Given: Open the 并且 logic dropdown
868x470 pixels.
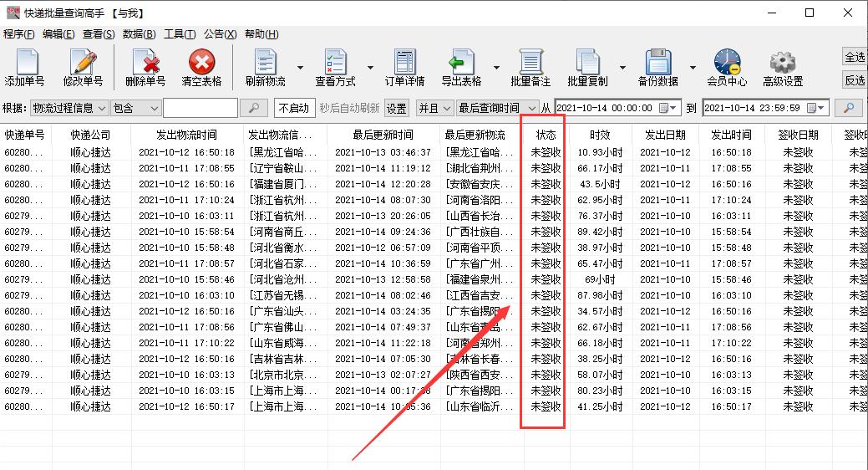Looking at the screenshot, I should click(x=435, y=108).
